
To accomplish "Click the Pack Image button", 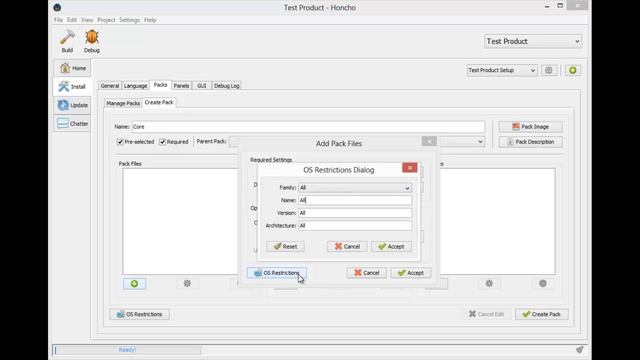I will click(530, 127).
